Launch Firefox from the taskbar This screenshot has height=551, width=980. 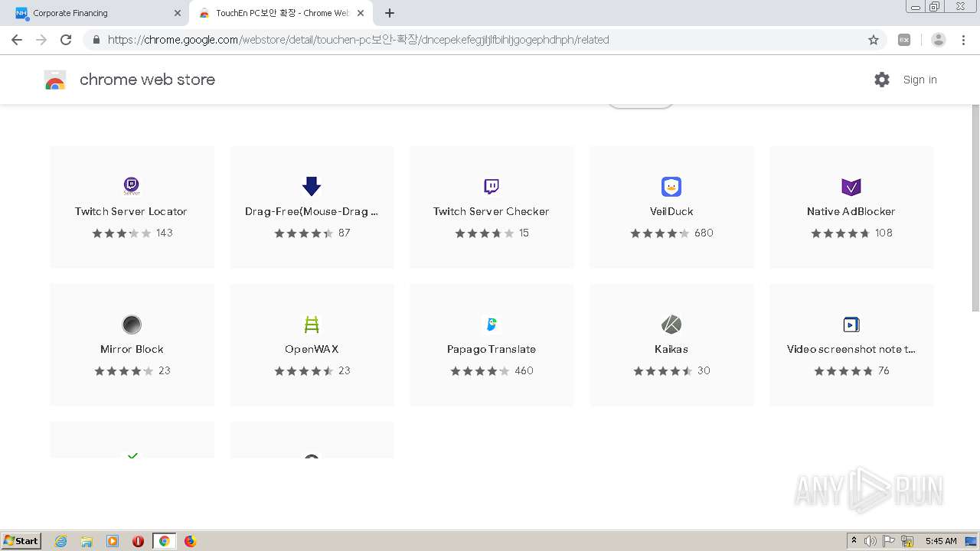coord(190,541)
